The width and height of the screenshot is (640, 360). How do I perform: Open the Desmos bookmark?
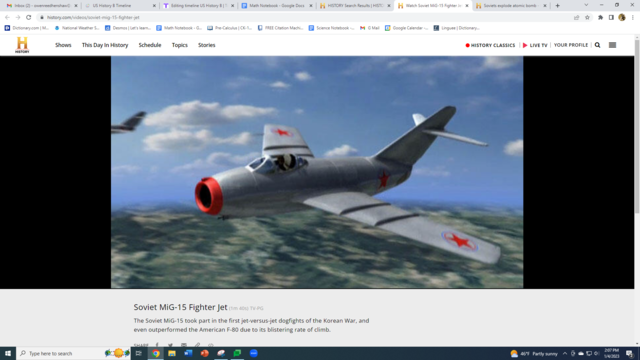128,28
